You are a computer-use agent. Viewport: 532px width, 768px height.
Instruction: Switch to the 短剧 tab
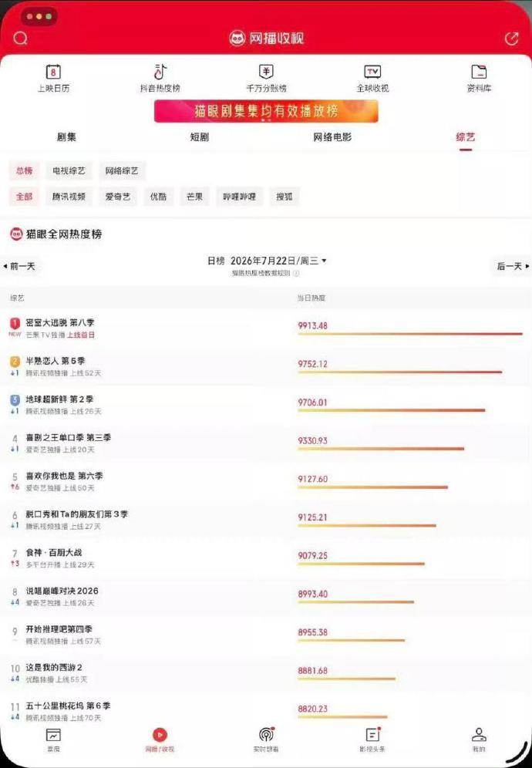pyautogui.click(x=200, y=137)
